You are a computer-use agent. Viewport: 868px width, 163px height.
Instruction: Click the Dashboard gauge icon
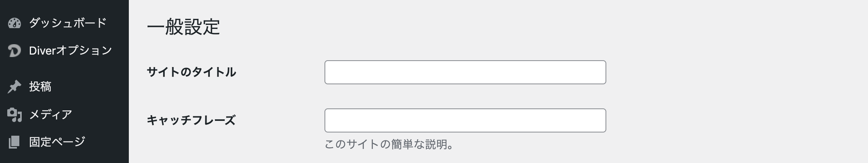pos(14,23)
